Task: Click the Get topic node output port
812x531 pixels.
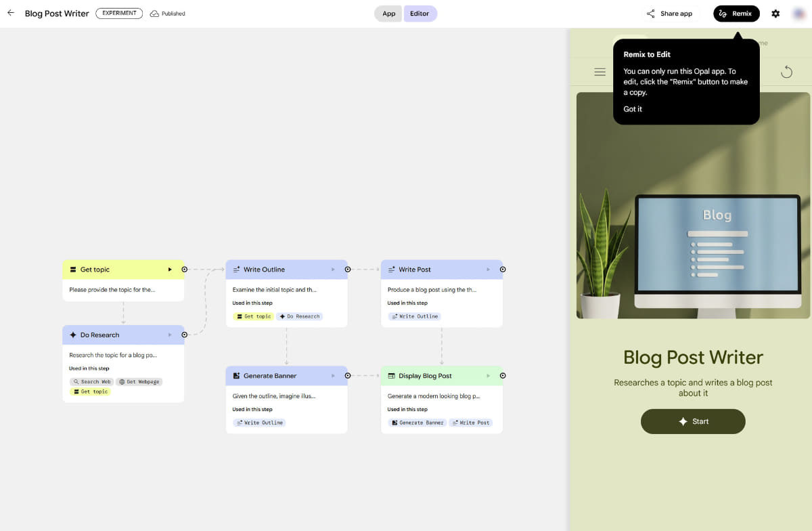Action: pos(184,270)
